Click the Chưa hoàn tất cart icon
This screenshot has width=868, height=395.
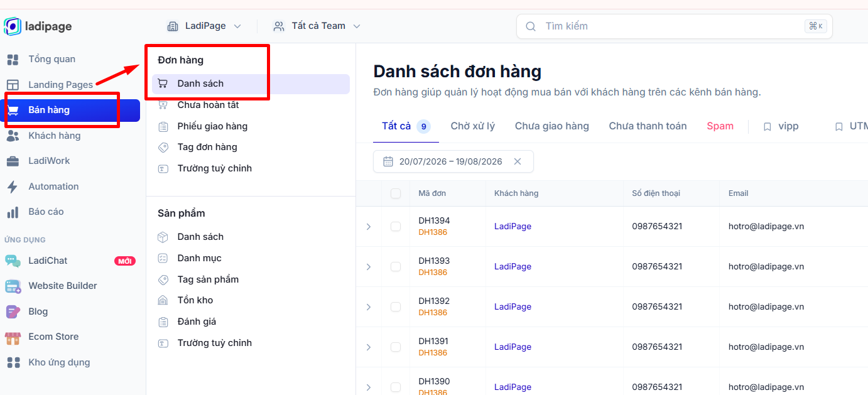point(163,105)
